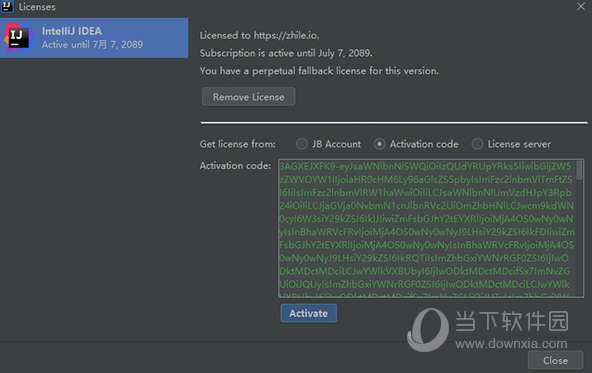The height and width of the screenshot is (373, 592).
Task: Click the IntelliJ IDEA logo icon in sidebar
Action: point(17,38)
